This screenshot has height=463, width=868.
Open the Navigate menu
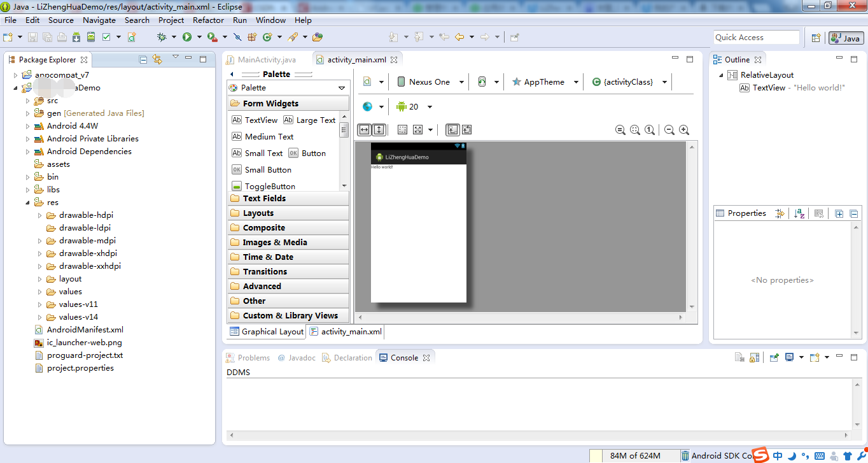pyautogui.click(x=99, y=20)
